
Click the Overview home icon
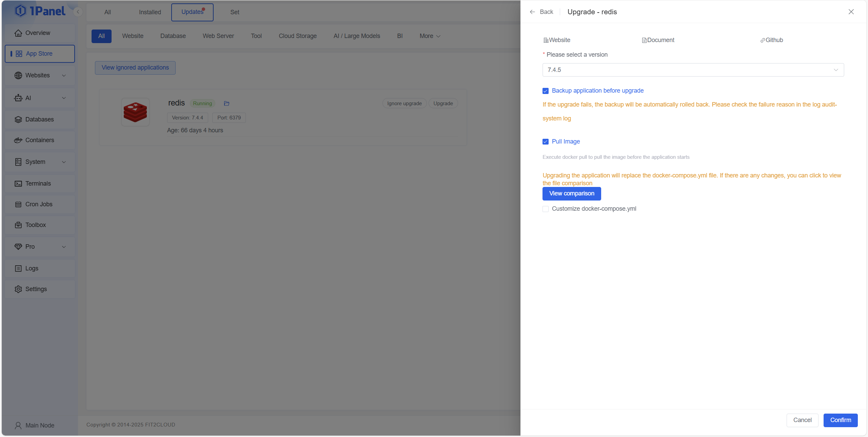[x=18, y=33]
